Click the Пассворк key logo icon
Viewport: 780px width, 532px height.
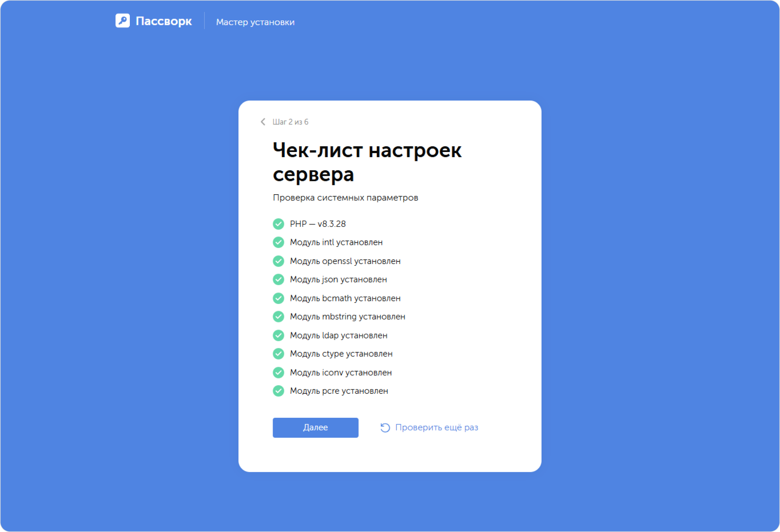pyautogui.click(x=123, y=21)
